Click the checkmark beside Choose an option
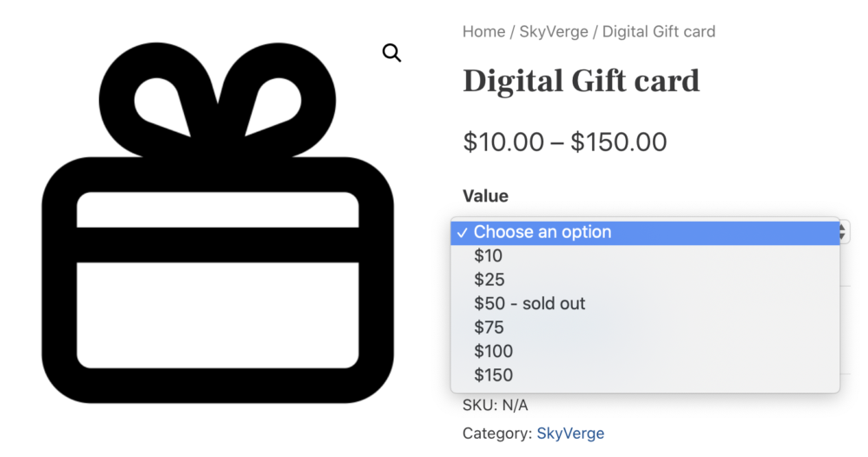The width and height of the screenshot is (868, 457). coord(463,233)
